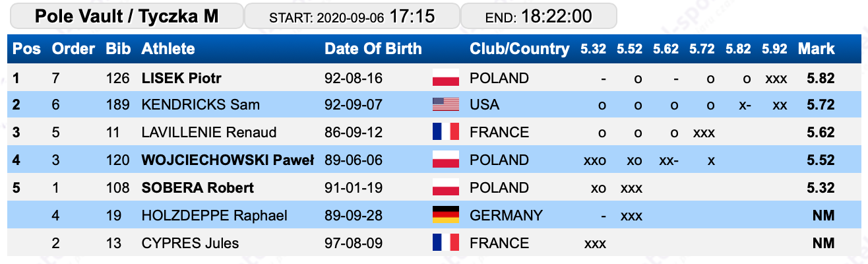
Task: Click the Germany flag icon
Action: (x=445, y=215)
